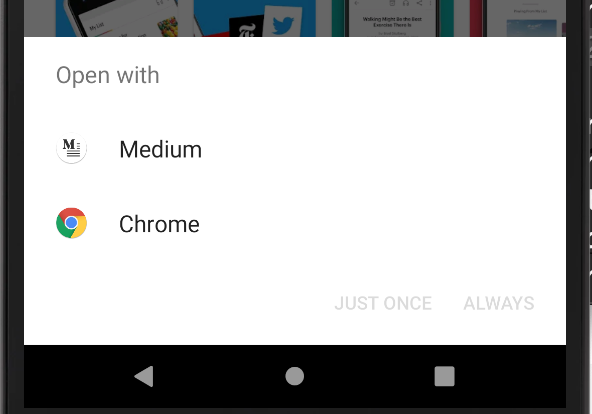Tap the New York Times logo tile

pos(247,27)
